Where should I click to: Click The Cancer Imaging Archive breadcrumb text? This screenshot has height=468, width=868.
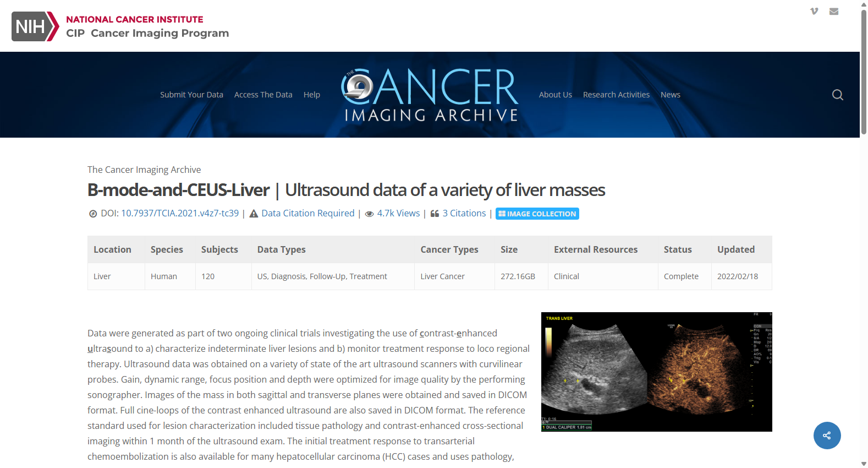coord(144,170)
